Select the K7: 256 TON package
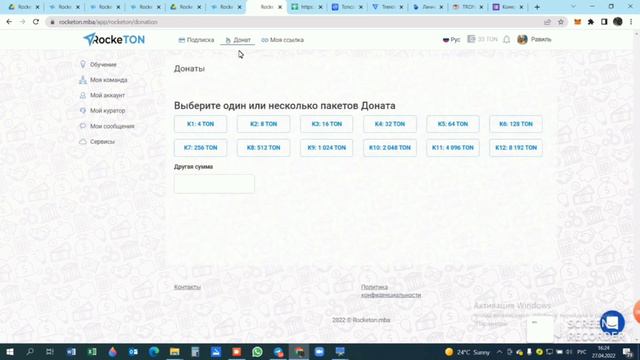This screenshot has width=640, height=360. click(x=200, y=148)
